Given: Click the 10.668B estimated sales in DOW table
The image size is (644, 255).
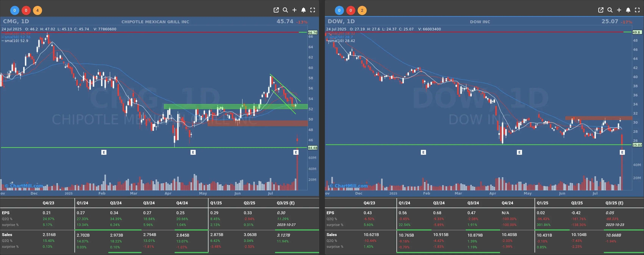Looking at the screenshot, I should [613, 235].
